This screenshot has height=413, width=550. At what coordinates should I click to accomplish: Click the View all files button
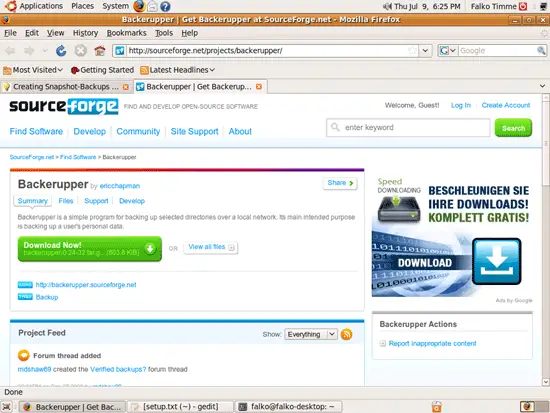click(210, 247)
